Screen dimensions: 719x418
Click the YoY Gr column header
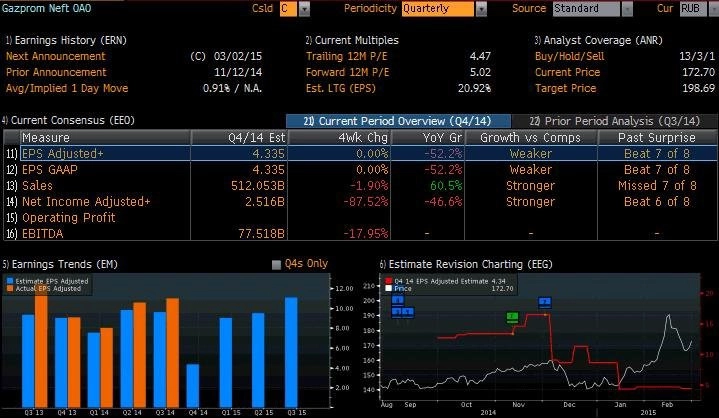coord(428,138)
